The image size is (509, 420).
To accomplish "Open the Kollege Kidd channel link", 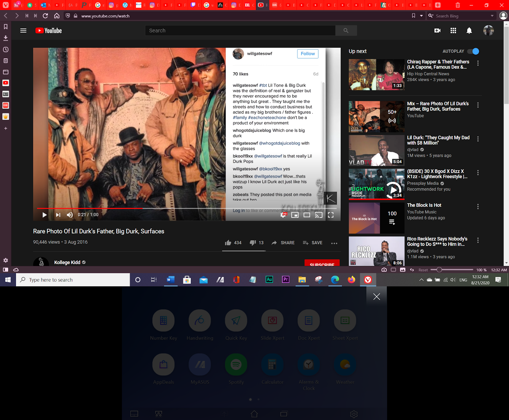I will (x=67, y=262).
